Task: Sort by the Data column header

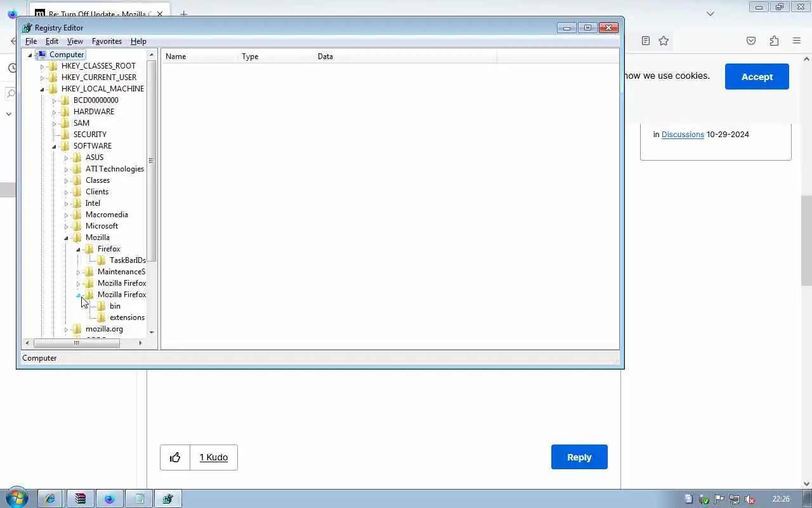Action: (x=405, y=57)
